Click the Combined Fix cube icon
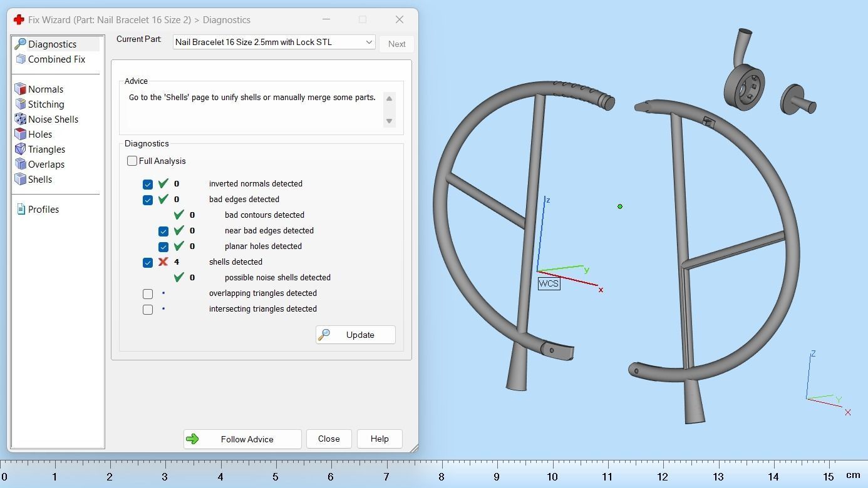868x488 pixels. (x=20, y=59)
